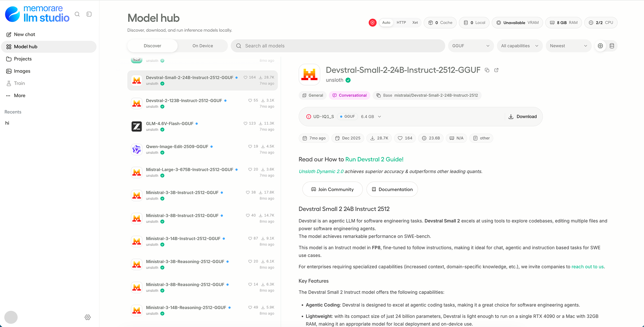Click the 23.6B parameters chip
This screenshot has width=644, height=327.
431,138
